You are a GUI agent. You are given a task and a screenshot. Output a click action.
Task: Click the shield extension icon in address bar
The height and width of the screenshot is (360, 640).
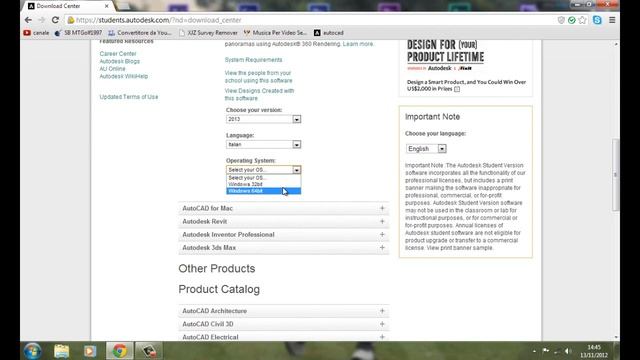tap(561, 20)
